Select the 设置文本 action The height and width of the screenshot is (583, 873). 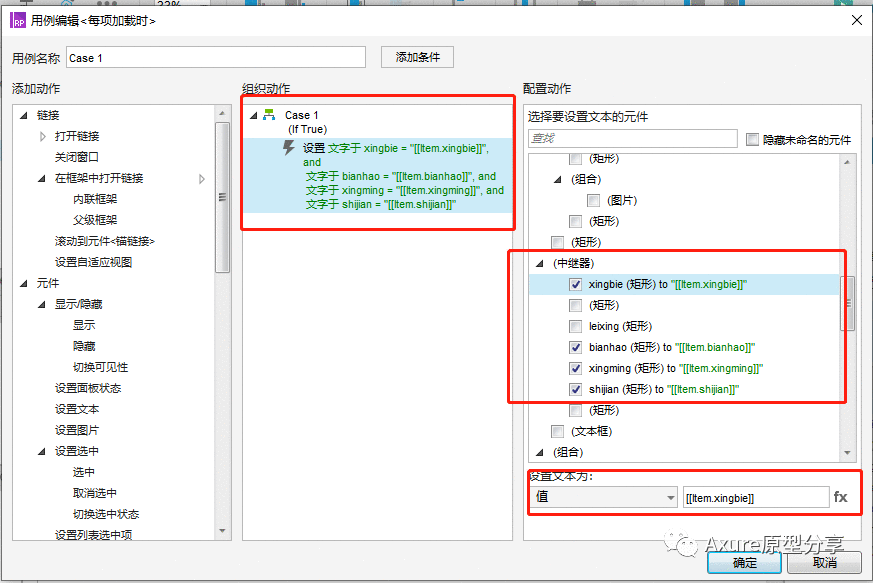[77, 409]
